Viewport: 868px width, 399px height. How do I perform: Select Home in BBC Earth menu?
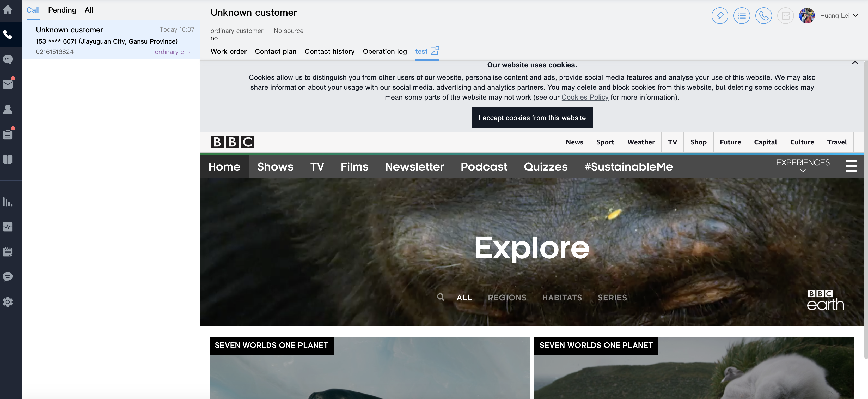(x=224, y=166)
